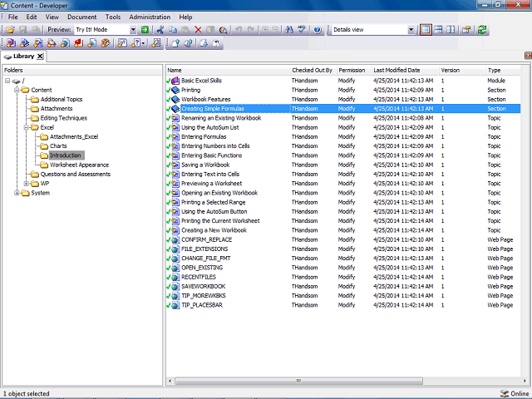Click the Find binoculars icon
This screenshot has height=399, width=532.
click(x=289, y=30)
